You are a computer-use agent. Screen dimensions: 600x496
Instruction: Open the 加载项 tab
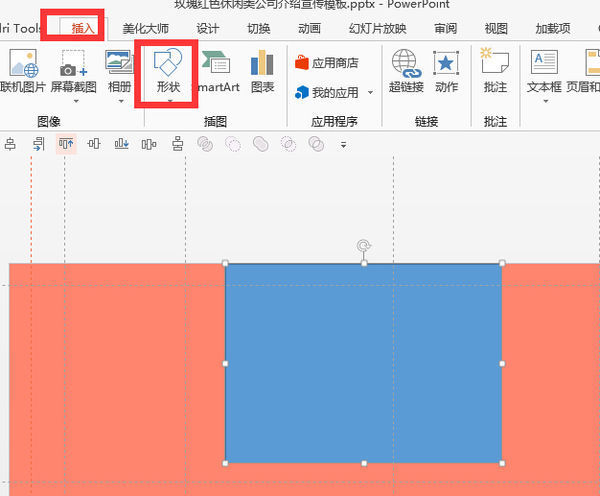[x=553, y=29]
